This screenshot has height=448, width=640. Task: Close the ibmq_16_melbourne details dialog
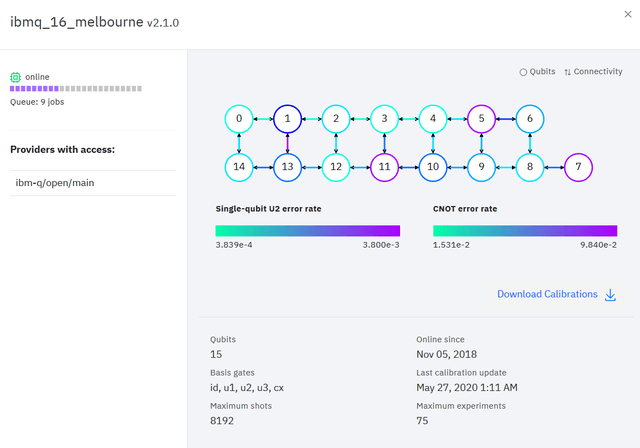(628, 14)
